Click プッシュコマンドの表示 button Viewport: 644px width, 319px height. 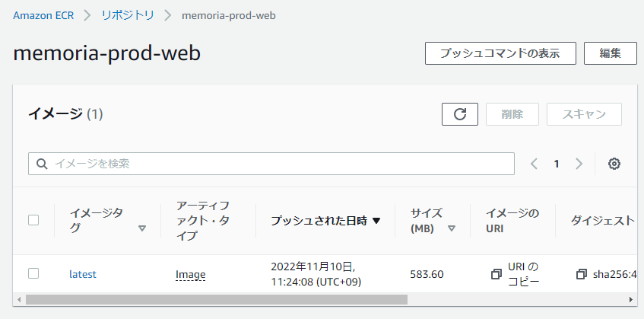point(500,53)
